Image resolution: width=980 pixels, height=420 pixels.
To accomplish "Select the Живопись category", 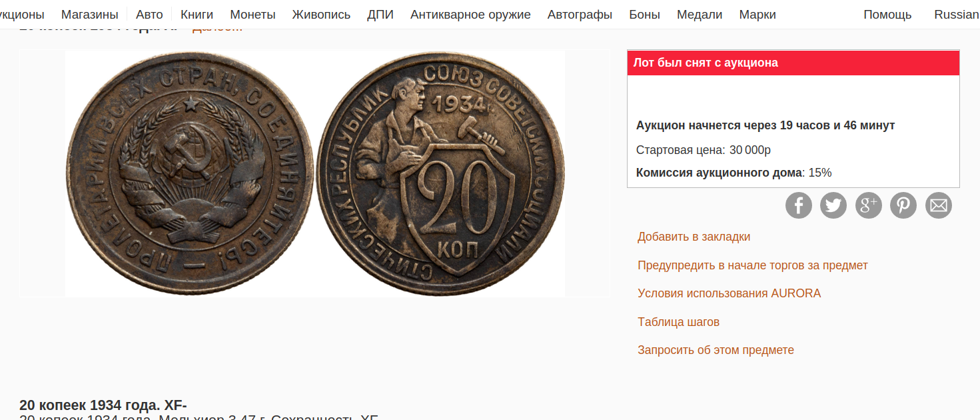I will [321, 15].
